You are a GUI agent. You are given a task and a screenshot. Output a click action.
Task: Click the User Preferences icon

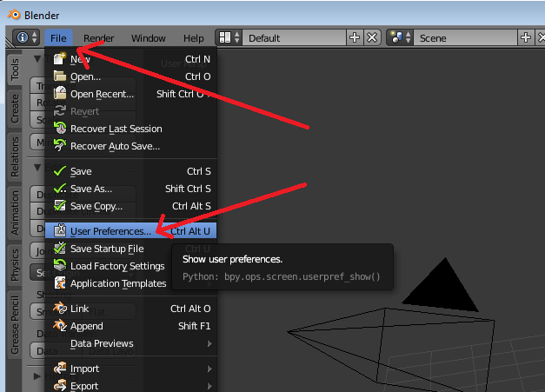click(60, 230)
